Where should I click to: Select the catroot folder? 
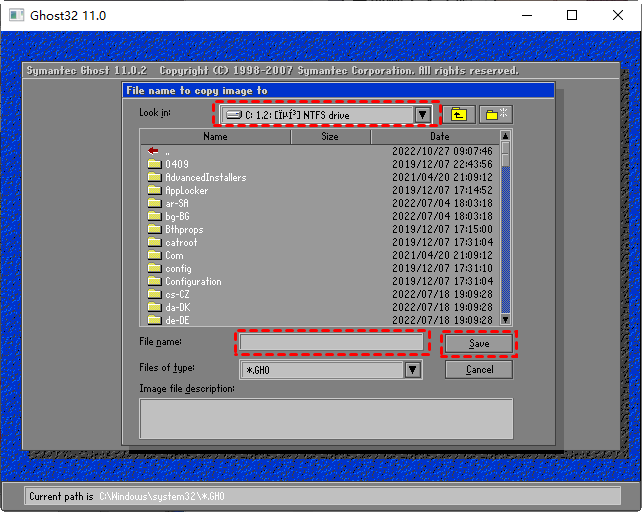click(x=181, y=242)
